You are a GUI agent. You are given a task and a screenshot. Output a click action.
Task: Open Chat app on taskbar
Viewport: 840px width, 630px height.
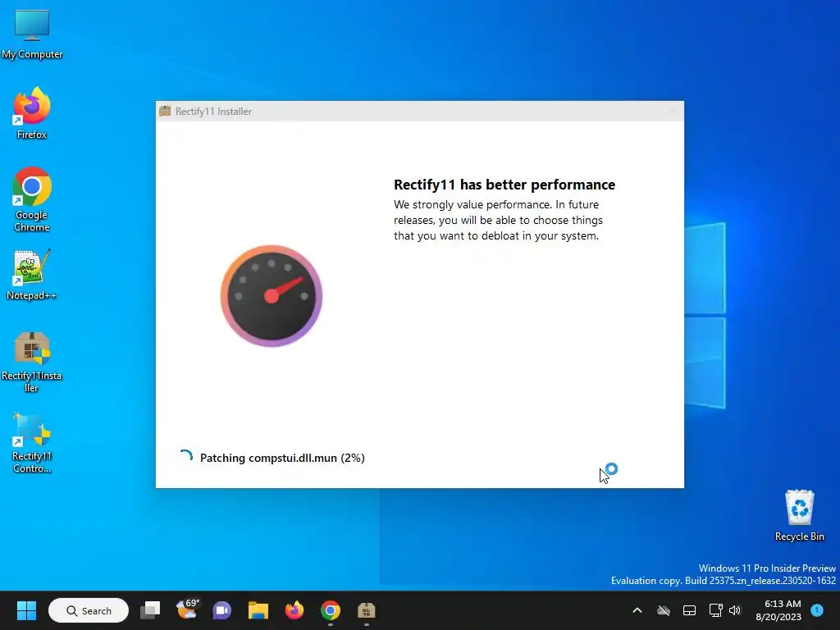[x=221, y=610]
